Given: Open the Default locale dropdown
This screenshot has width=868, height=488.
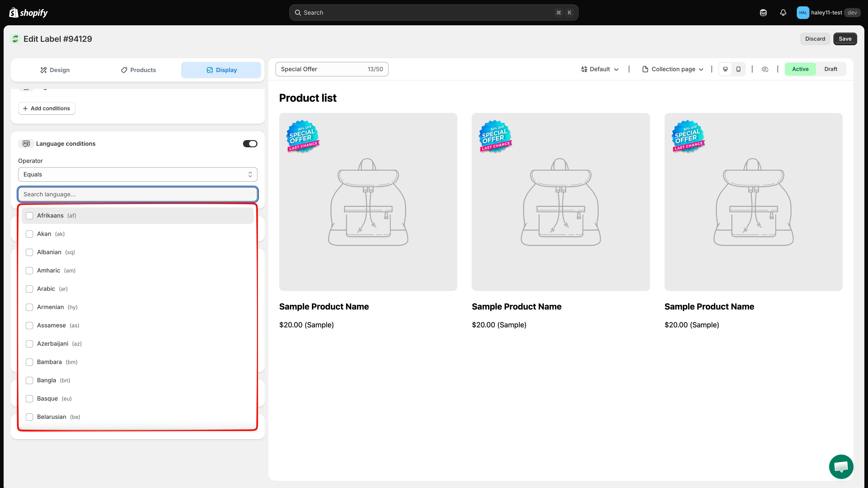Looking at the screenshot, I should point(600,69).
